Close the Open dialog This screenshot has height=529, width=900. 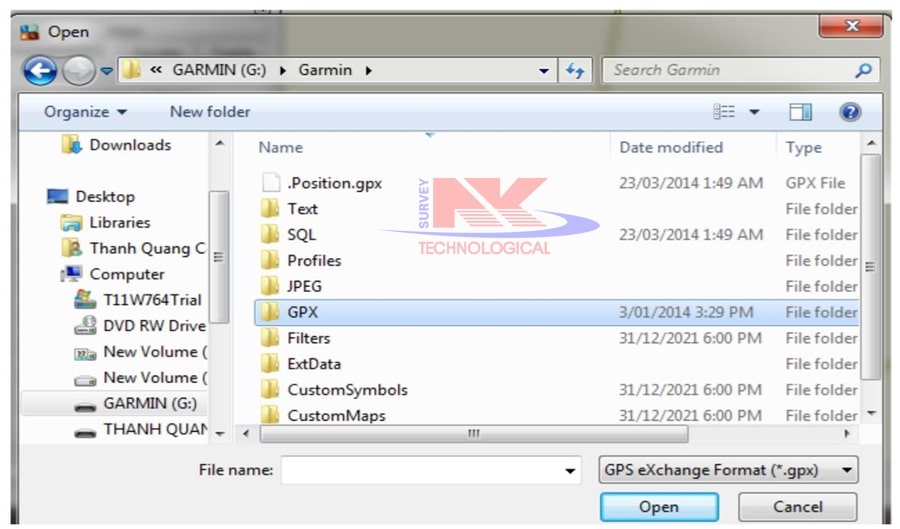[x=851, y=25]
